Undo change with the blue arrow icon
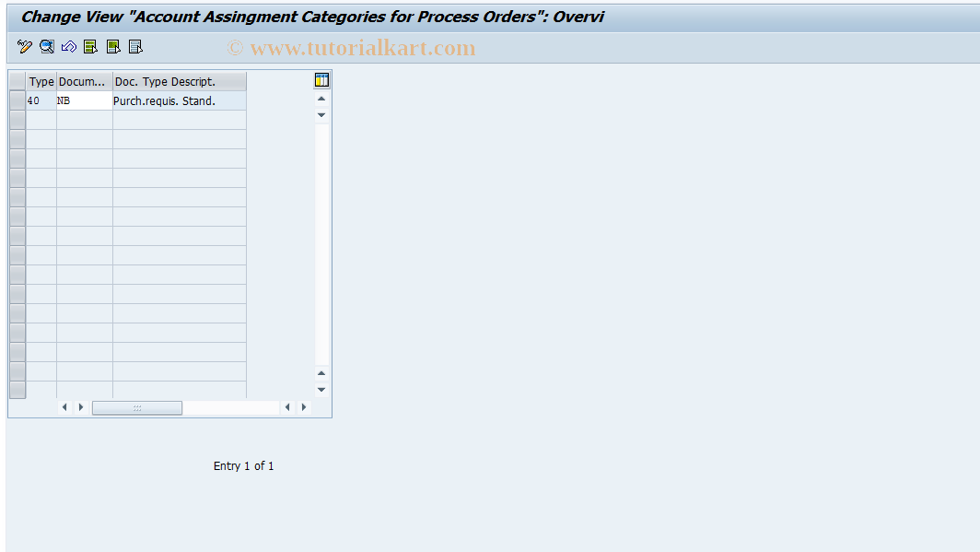Image resolution: width=980 pixels, height=552 pixels. (69, 47)
